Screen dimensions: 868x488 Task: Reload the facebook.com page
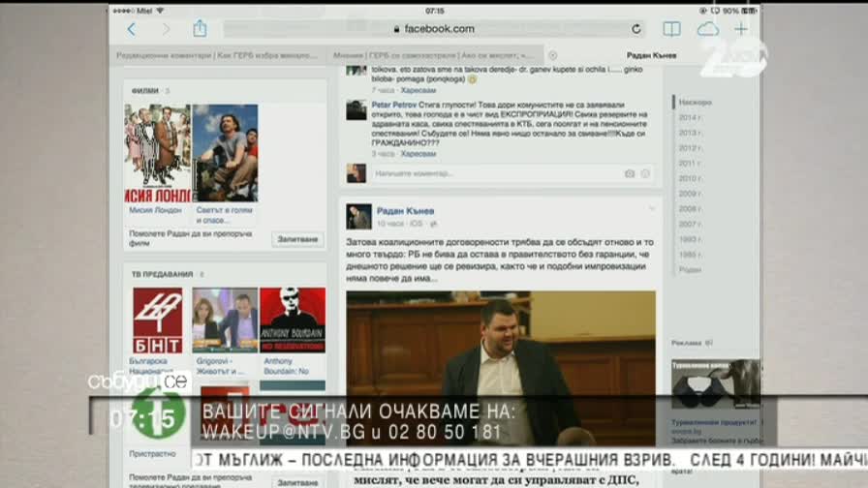tap(636, 29)
